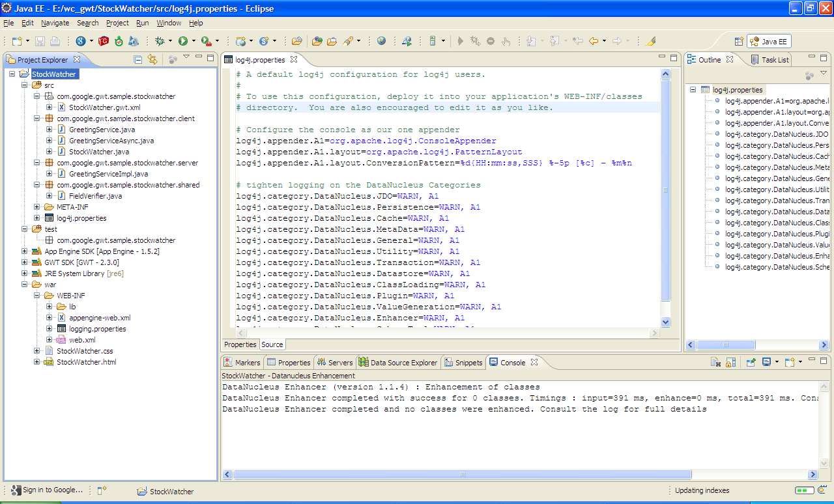Click the Debug bug icon in toolbar

pyautogui.click(x=160, y=41)
